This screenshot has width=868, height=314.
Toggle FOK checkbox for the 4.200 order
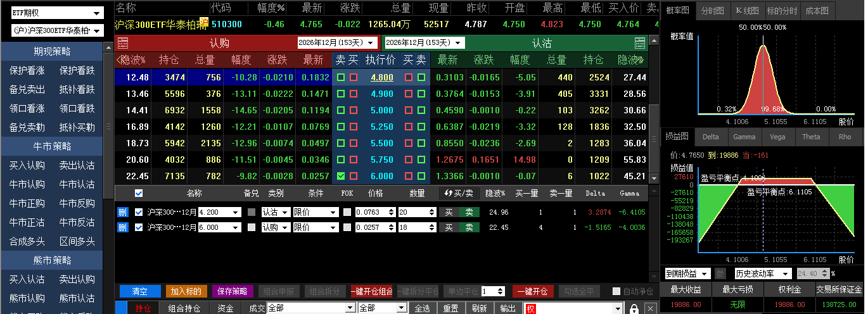click(x=347, y=212)
